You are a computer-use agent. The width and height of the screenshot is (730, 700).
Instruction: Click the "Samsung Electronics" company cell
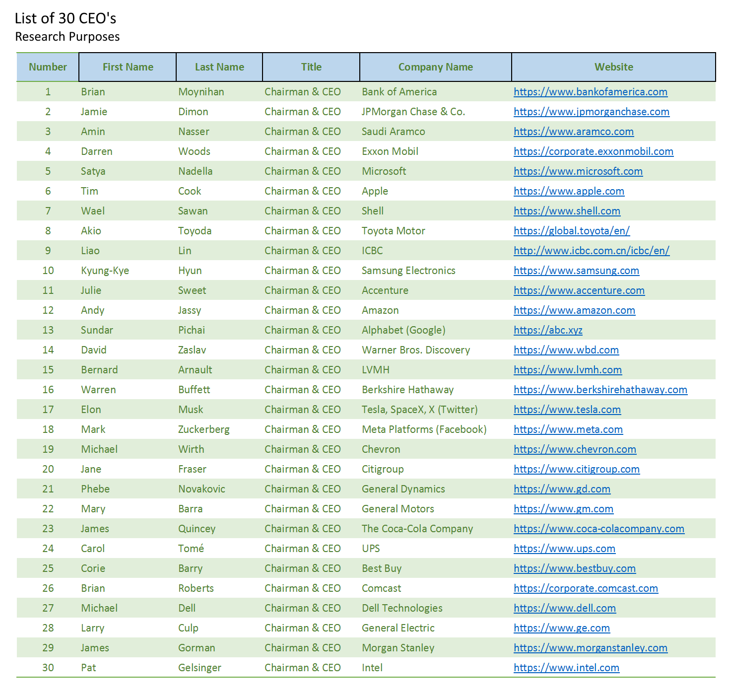point(409,271)
